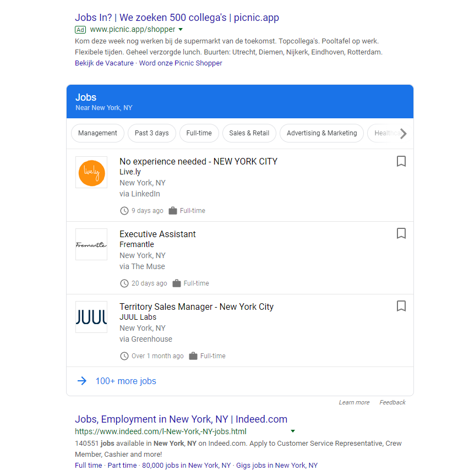
Task: Click the via Greenhouse source text
Action: pyautogui.click(x=146, y=339)
